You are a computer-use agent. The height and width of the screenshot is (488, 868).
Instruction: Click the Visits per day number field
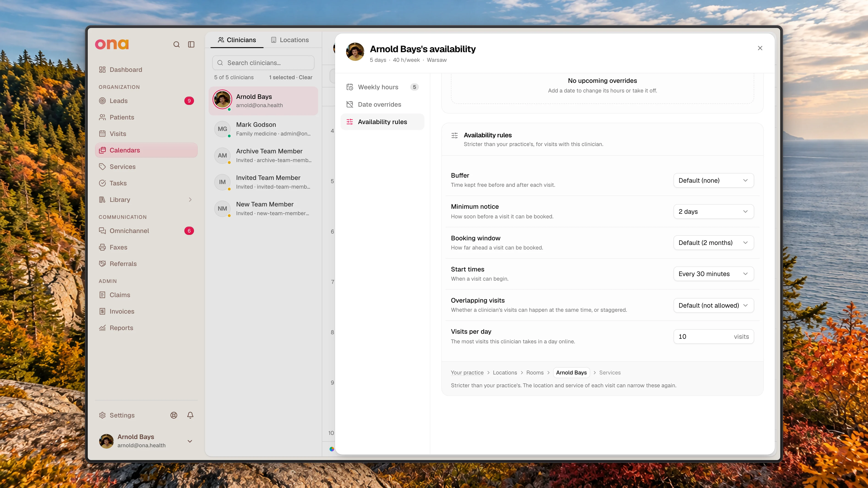point(713,336)
